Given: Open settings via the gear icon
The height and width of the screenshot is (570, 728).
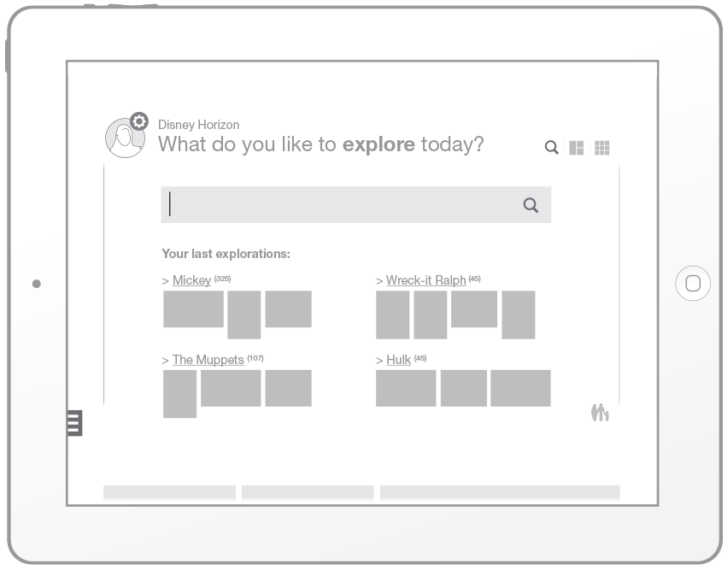Looking at the screenshot, I should (138, 121).
